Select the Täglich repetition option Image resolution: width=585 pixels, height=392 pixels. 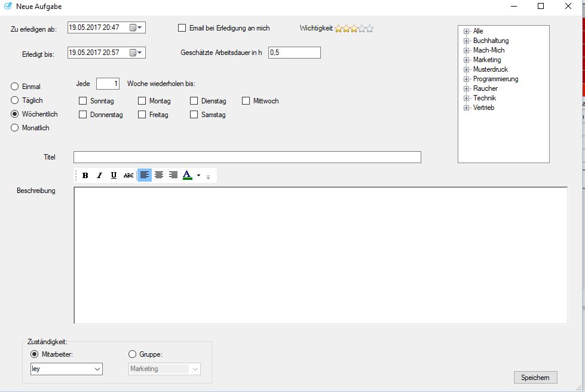click(x=14, y=100)
